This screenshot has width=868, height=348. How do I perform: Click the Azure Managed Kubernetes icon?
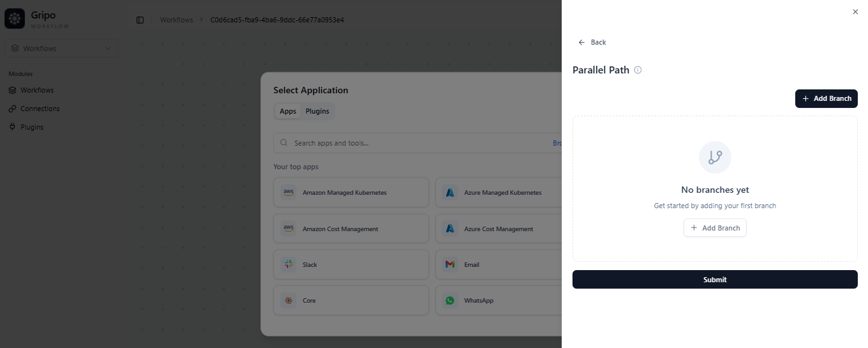(450, 192)
